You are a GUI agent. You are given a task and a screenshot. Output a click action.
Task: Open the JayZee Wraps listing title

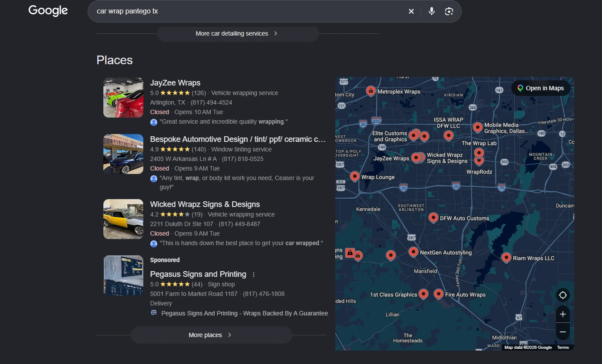[x=175, y=83]
